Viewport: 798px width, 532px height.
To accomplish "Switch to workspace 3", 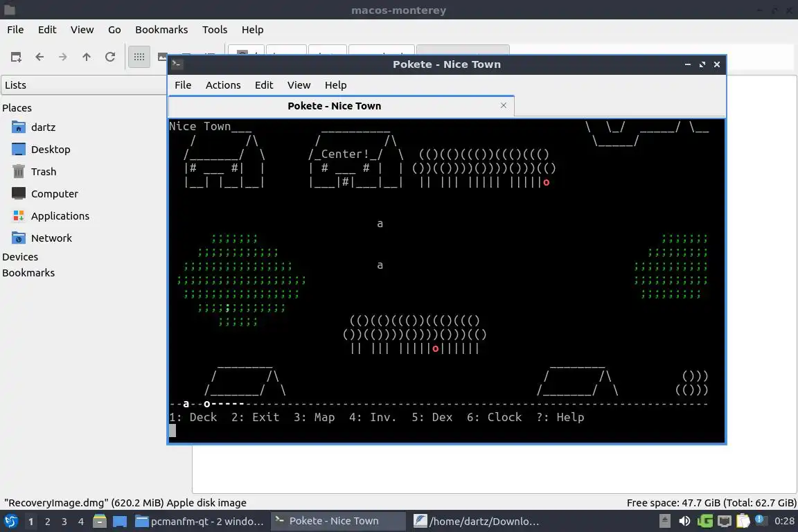I will [64, 522].
